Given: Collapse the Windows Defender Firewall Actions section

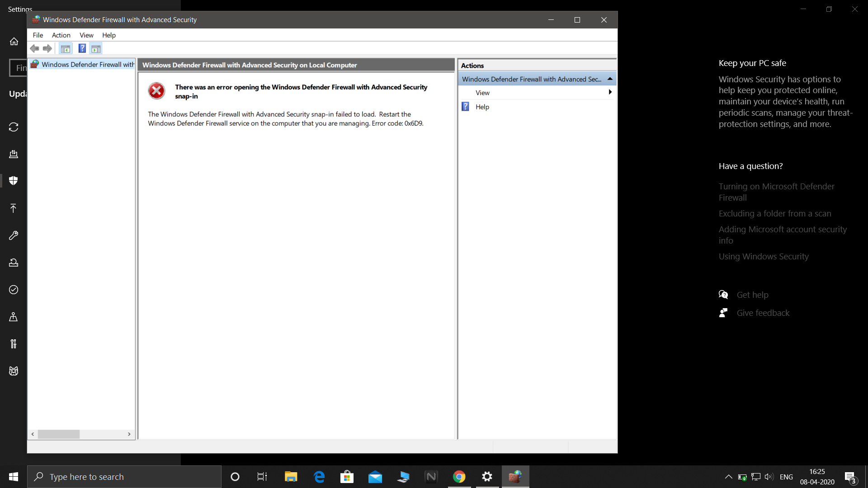Looking at the screenshot, I should tap(610, 79).
